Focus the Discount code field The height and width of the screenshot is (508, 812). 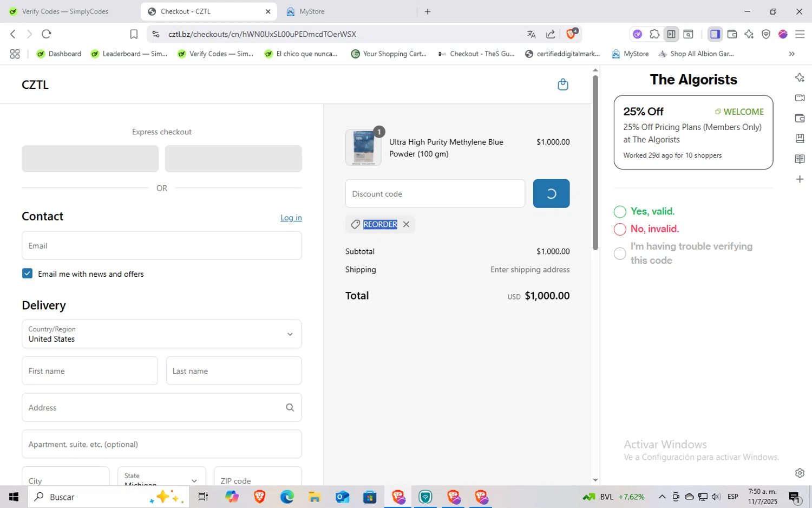point(435,193)
